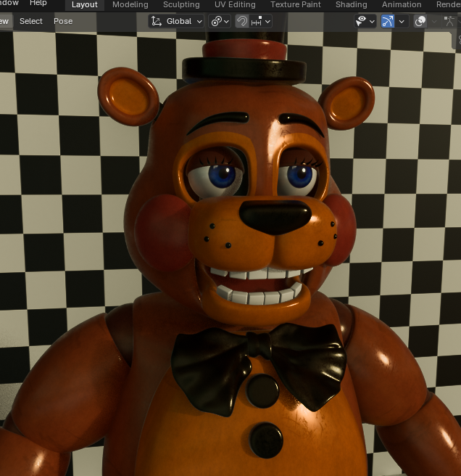
Task: Expand the gizmo options arrow
Action: [x=402, y=22]
